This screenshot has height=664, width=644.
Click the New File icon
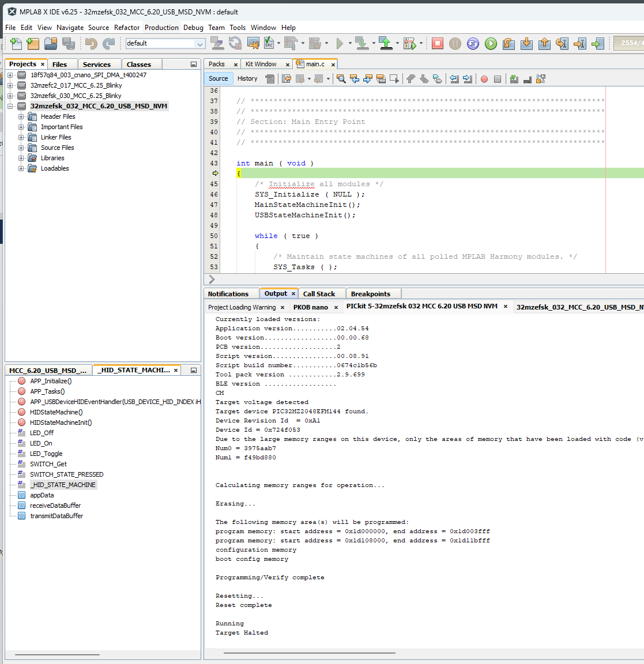point(16,43)
